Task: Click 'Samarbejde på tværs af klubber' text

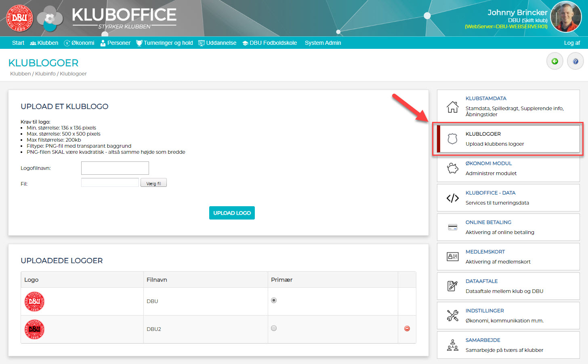Action: click(504, 350)
